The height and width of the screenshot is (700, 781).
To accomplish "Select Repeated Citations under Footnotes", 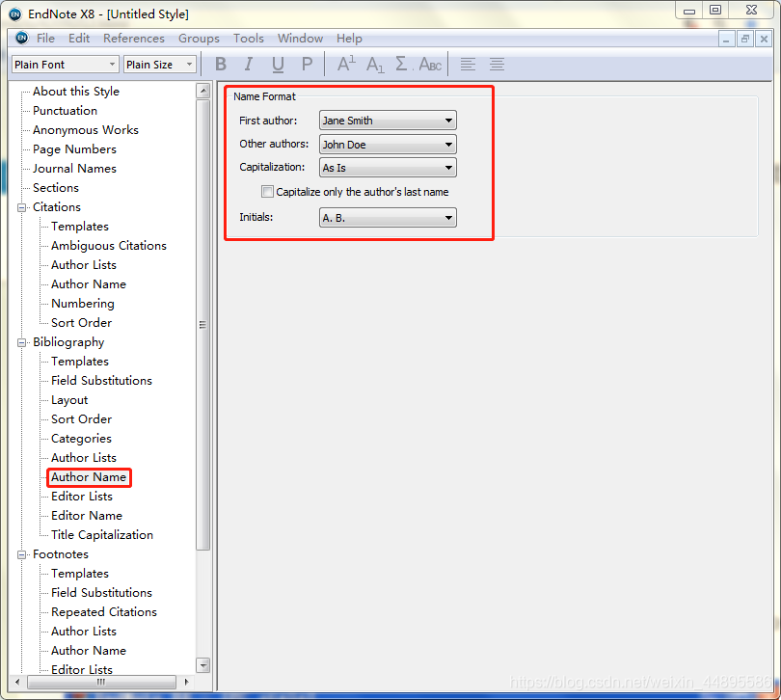I will coord(103,612).
